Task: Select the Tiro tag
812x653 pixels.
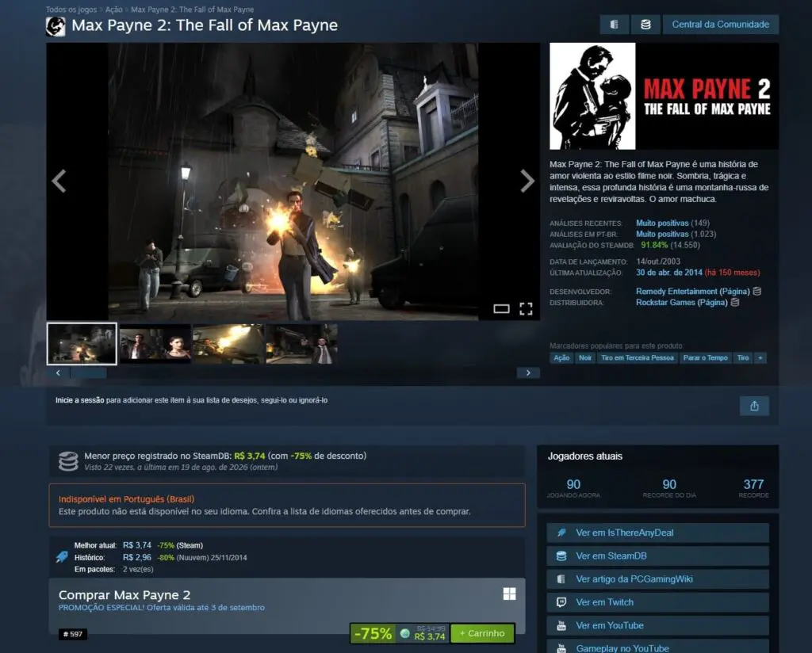Action: pos(743,357)
